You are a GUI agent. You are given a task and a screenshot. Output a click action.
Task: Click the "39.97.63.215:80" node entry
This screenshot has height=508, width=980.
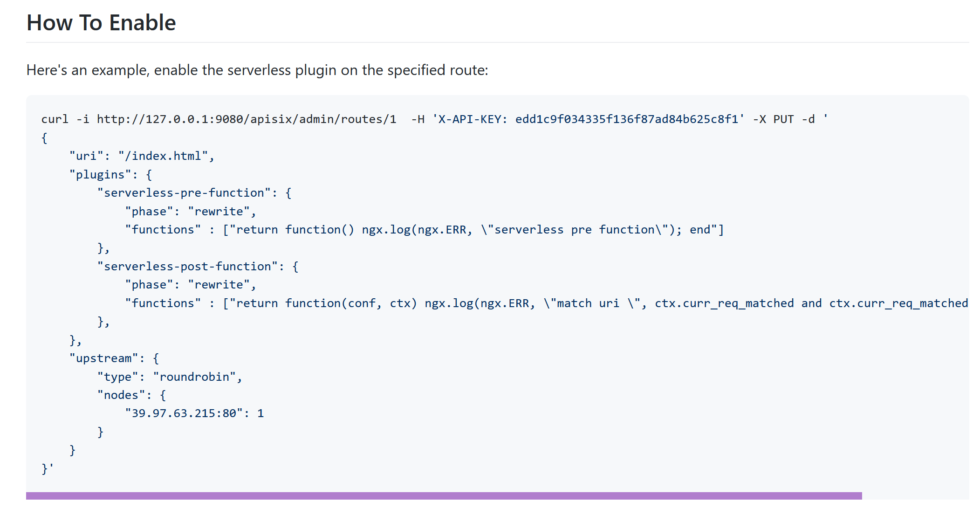coord(184,413)
